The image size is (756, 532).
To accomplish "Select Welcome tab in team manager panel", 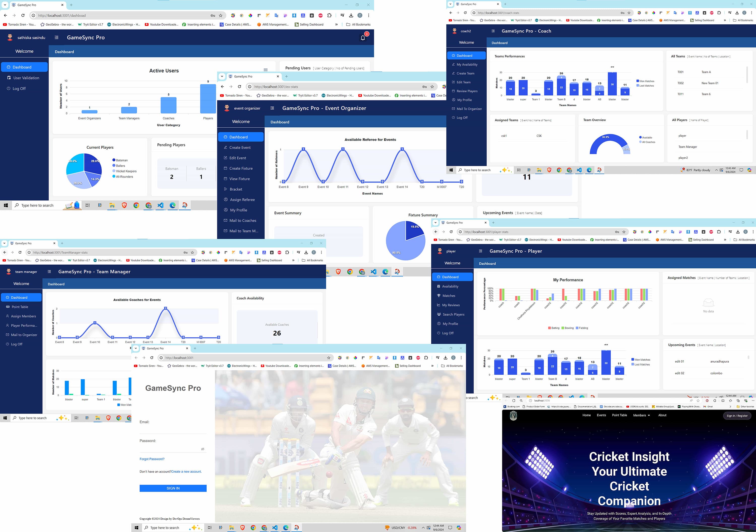I will tap(21, 283).
